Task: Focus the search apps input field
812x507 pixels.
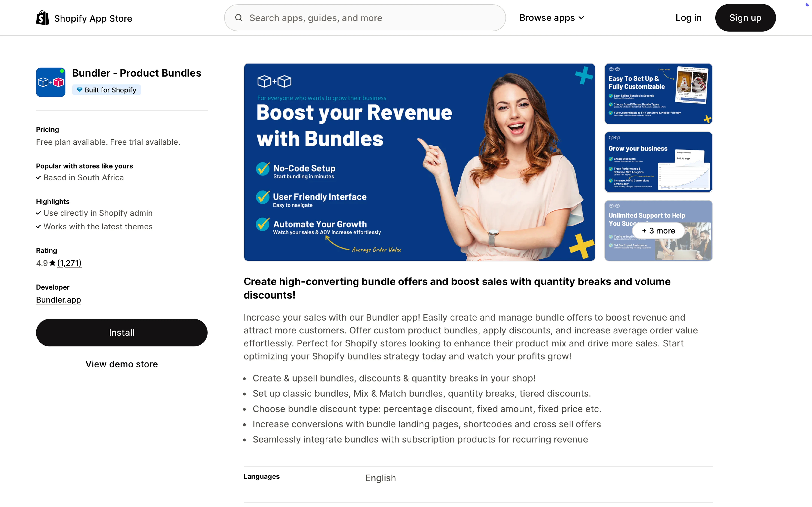Action: (369, 18)
